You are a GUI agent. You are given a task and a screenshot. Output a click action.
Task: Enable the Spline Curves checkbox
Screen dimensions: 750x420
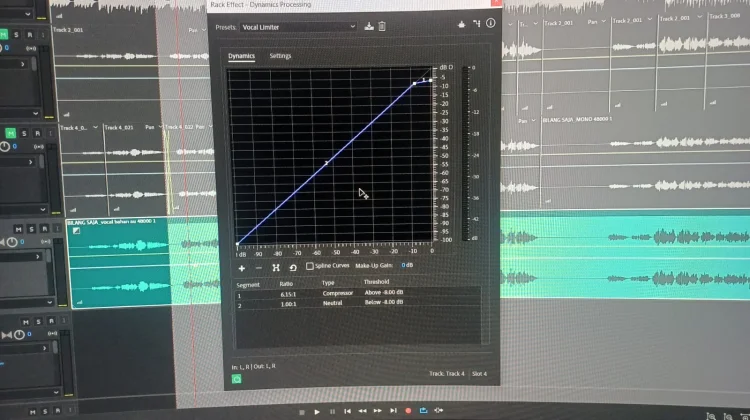coord(309,267)
